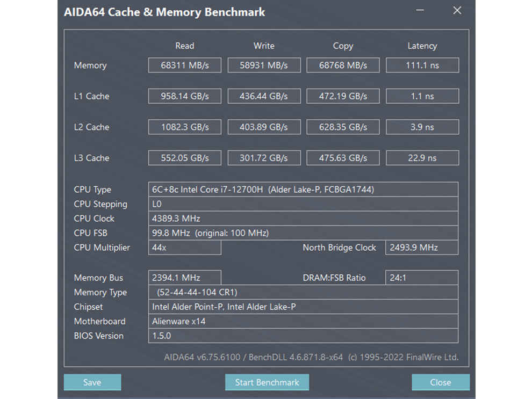Click the L1 Cache row label
This screenshot has height=399, width=532.
point(91,96)
